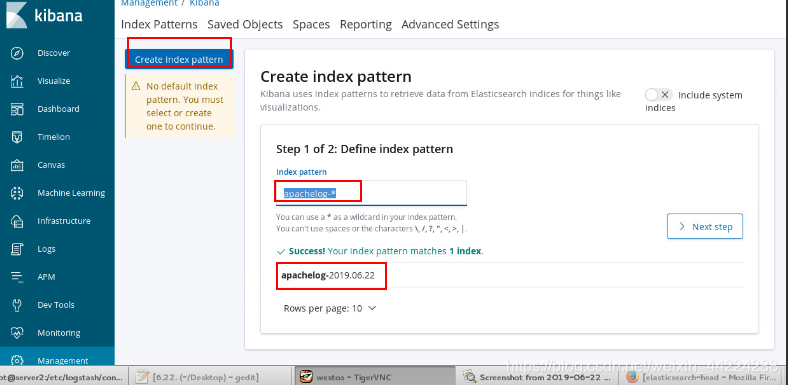Open the Monitoring label in the sidebar
The width and height of the screenshot is (788, 385).
pos(59,333)
